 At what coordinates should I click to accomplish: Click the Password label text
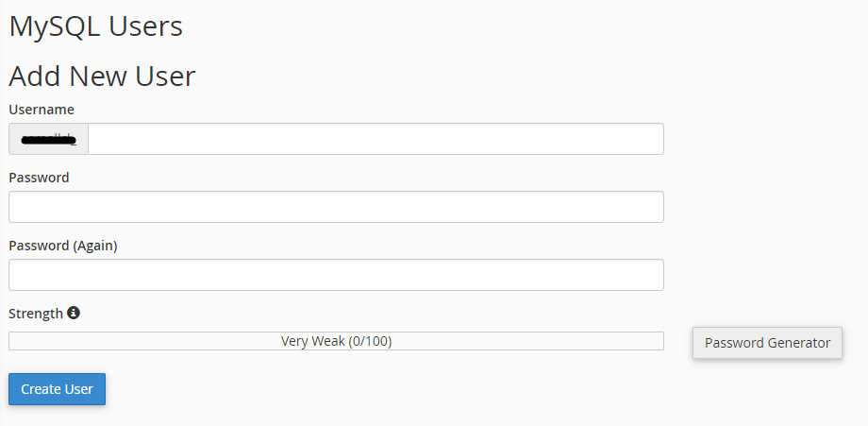pyautogui.click(x=39, y=178)
